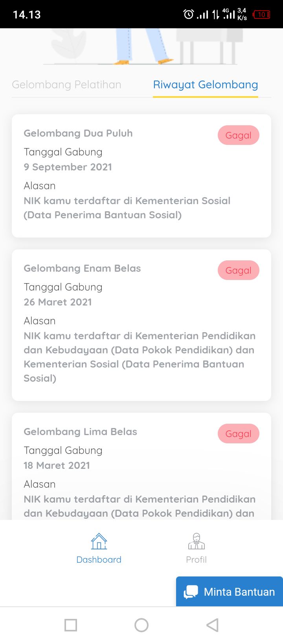Tap Gagal badge on Gelombang Lima Belas
This screenshot has width=283, height=644.
pyautogui.click(x=239, y=434)
